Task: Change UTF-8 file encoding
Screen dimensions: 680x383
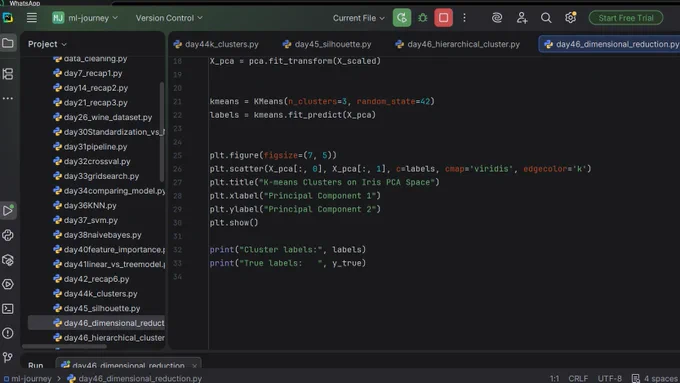Action: pyautogui.click(x=609, y=378)
